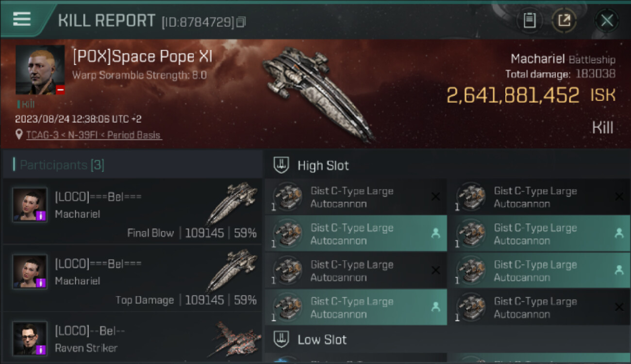Open Space Pope XI's portrait
The image size is (631, 364).
40,70
